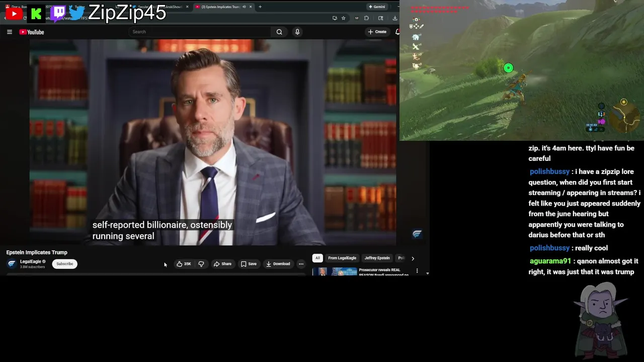Like the video showing 35K
The image size is (644, 362).
pos(184,264)
